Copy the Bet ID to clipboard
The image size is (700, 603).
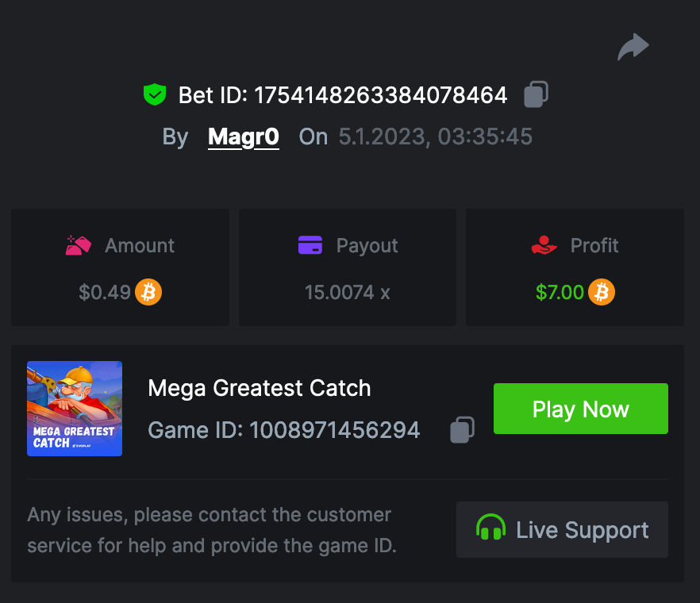click(536, 94)
